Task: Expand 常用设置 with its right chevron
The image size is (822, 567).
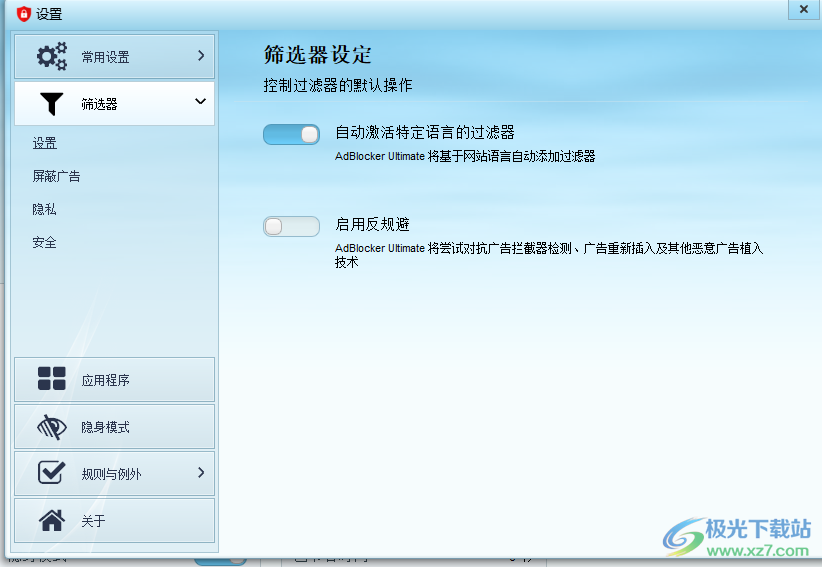Action: click(x=201, y=56)
